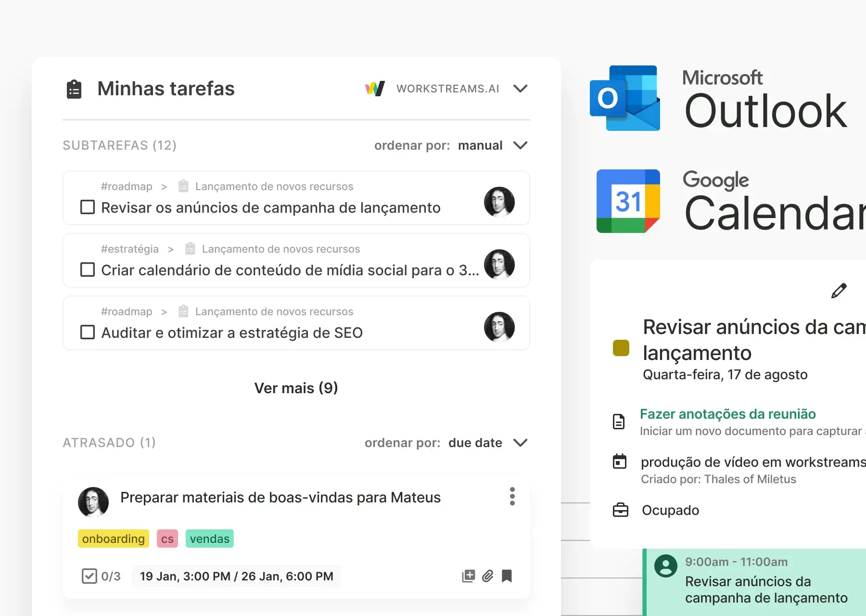Open the subtarefas sort dropdown set to manual
The width and height of the screenshot is (866, 616).
pos(520,145)
